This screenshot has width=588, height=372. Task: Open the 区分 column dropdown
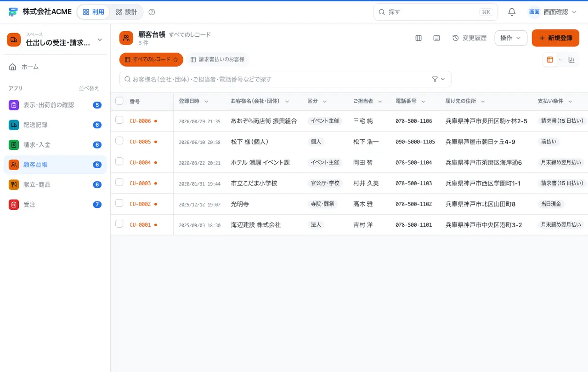(324, 102)
